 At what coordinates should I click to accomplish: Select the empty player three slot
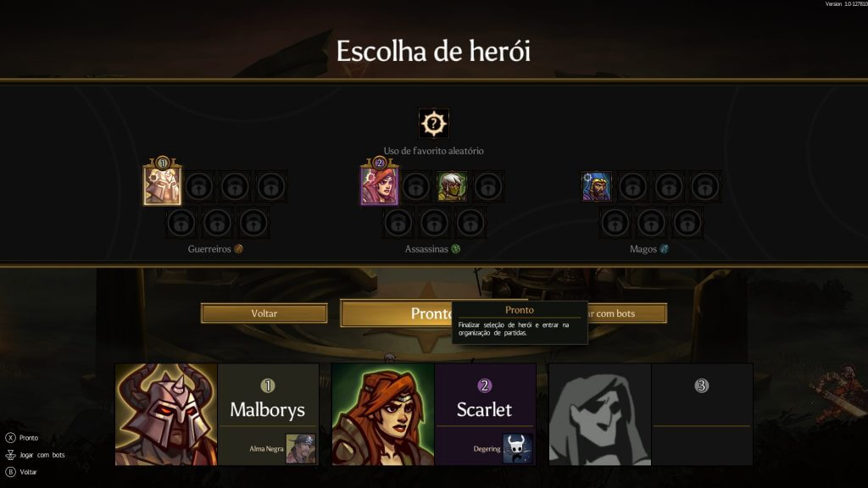coord(651,414)
